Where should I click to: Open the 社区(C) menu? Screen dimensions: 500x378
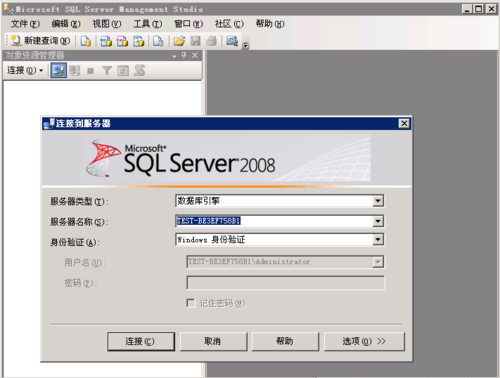pos(229,24)
